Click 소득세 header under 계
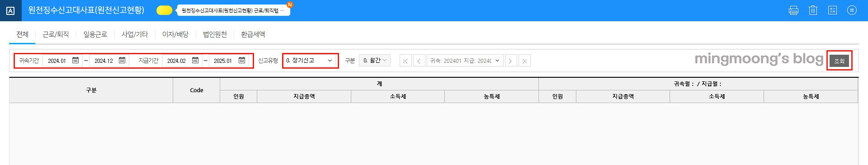Image resolution: width=868 pixels, height=165 pixels. coord(398,96)
